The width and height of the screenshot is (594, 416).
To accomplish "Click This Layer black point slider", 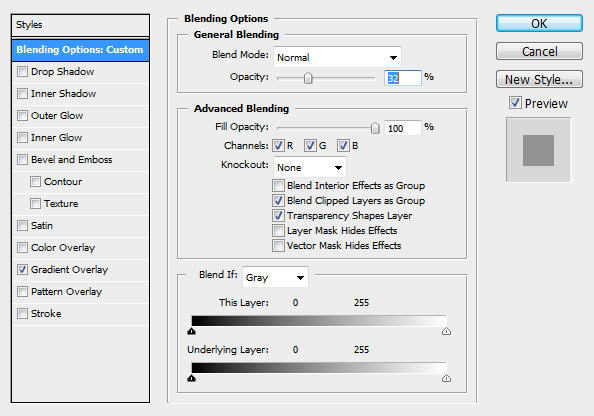I will tap(192, 332).
